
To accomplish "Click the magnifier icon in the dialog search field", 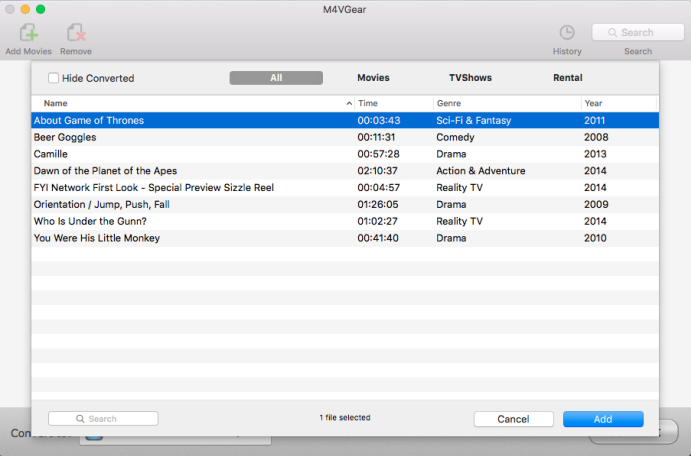I will [80, 419].
